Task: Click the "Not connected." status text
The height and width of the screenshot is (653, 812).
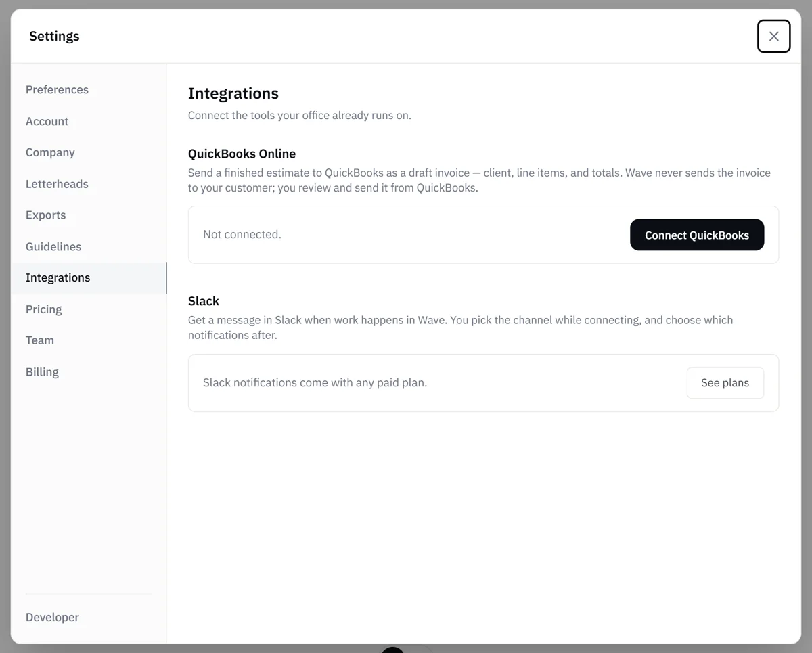Action: pos(242,235)
